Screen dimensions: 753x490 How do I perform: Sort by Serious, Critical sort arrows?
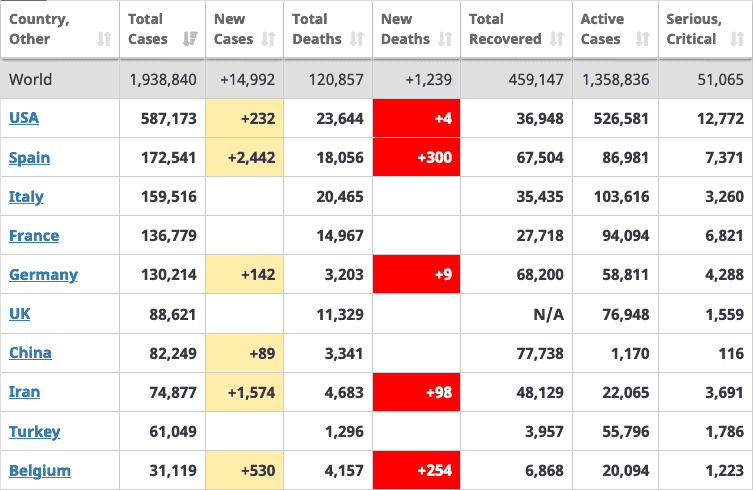point(737,39)
